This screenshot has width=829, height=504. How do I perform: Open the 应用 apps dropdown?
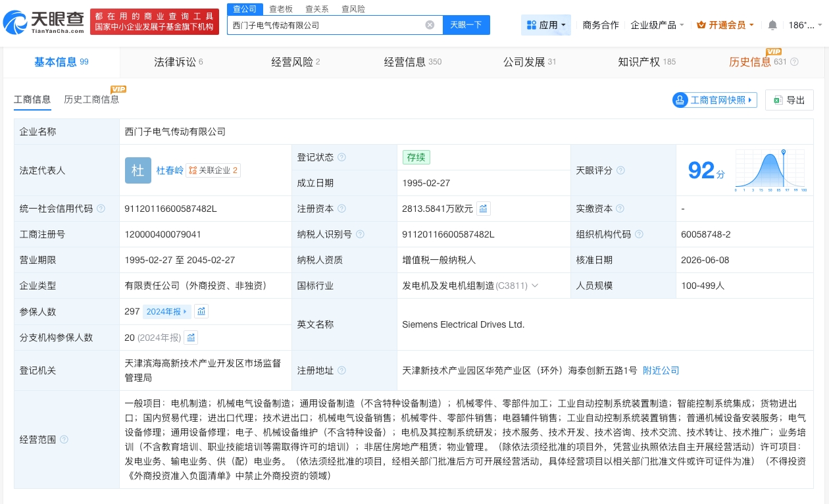tap(546, 25)
